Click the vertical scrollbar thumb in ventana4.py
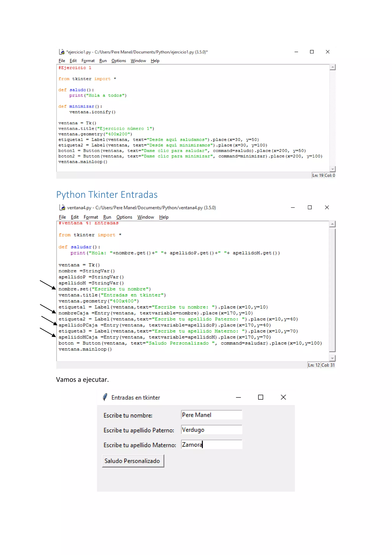The width and height of the screenshot is (392, 555). tap(332, 290)
